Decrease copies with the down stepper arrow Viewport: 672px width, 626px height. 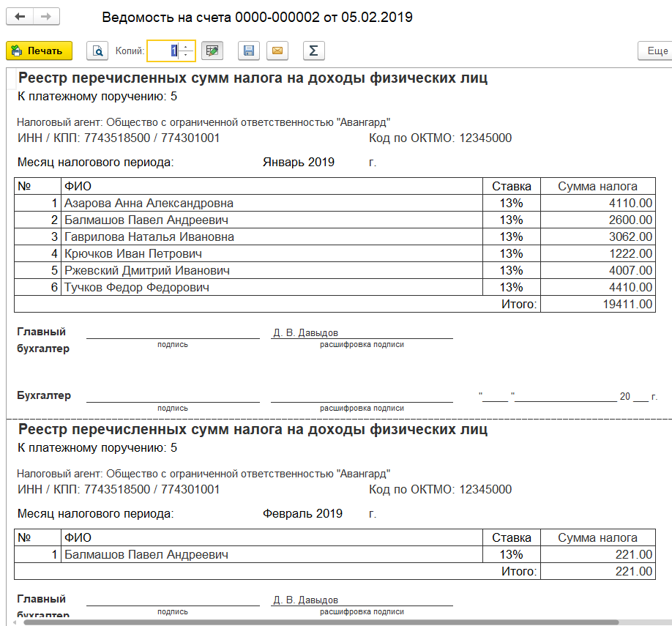(187, 55)
